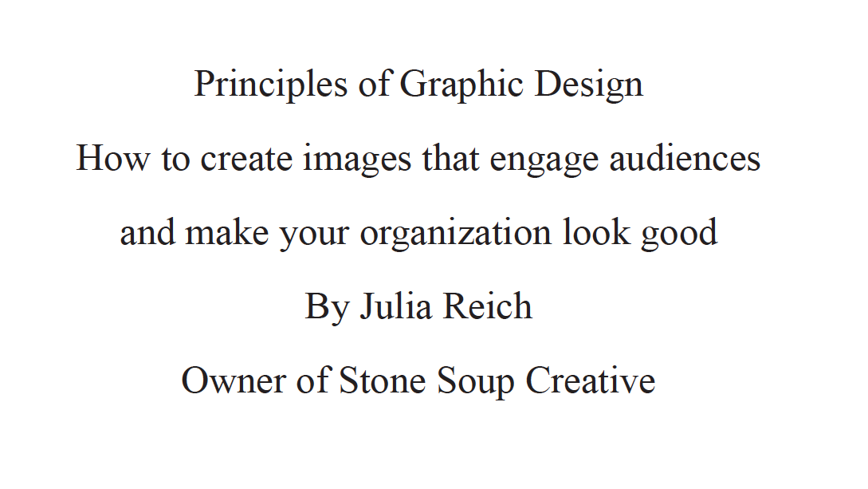Click the line 'How to create images that engage audiences'
This screenshot has width=868, height=489.
(x=418, y=159)
